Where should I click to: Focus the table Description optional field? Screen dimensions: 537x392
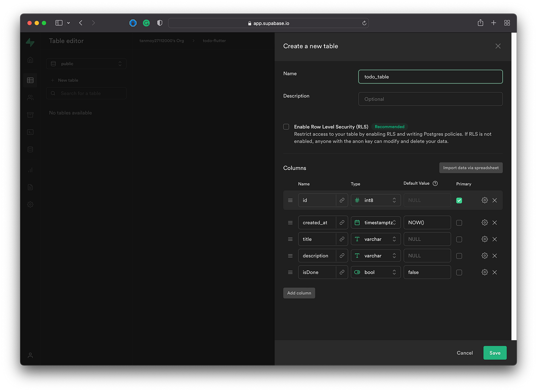(x=430, y=99)
